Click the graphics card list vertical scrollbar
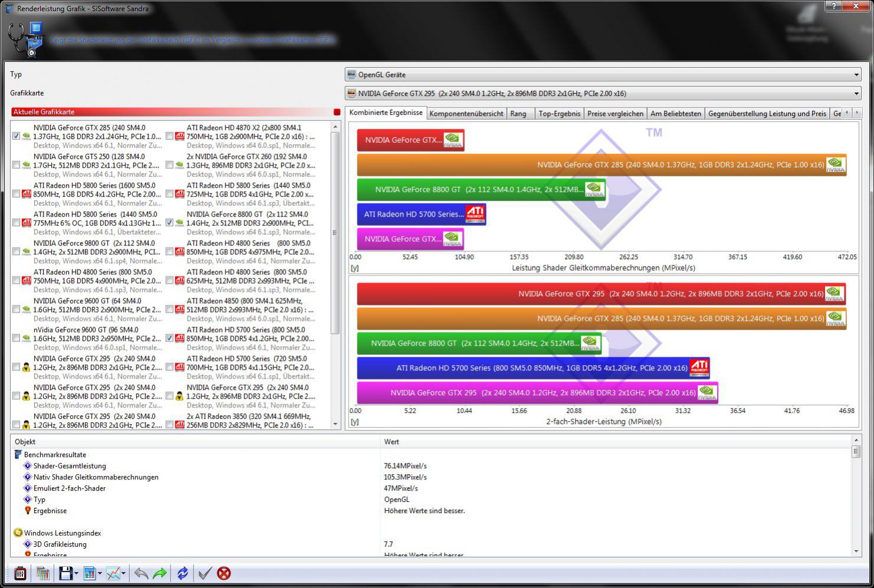874x588 pixels. pos(336,275)
